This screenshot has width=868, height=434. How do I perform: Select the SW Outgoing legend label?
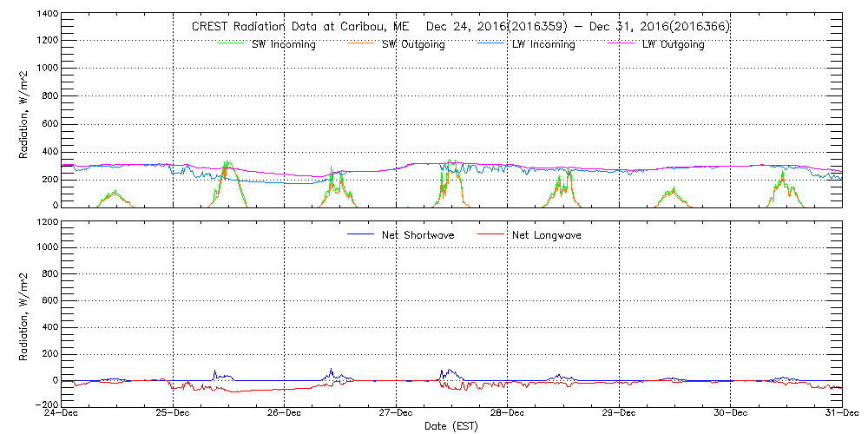(413, 44)
